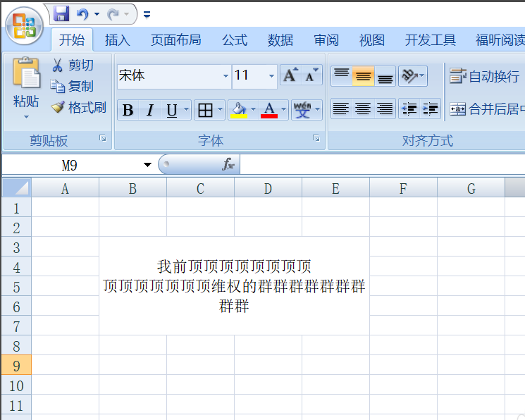The height and width of the screenshot is (420, 525).
Task: Click 复制 to copy selection
Action: coord(72,86)
